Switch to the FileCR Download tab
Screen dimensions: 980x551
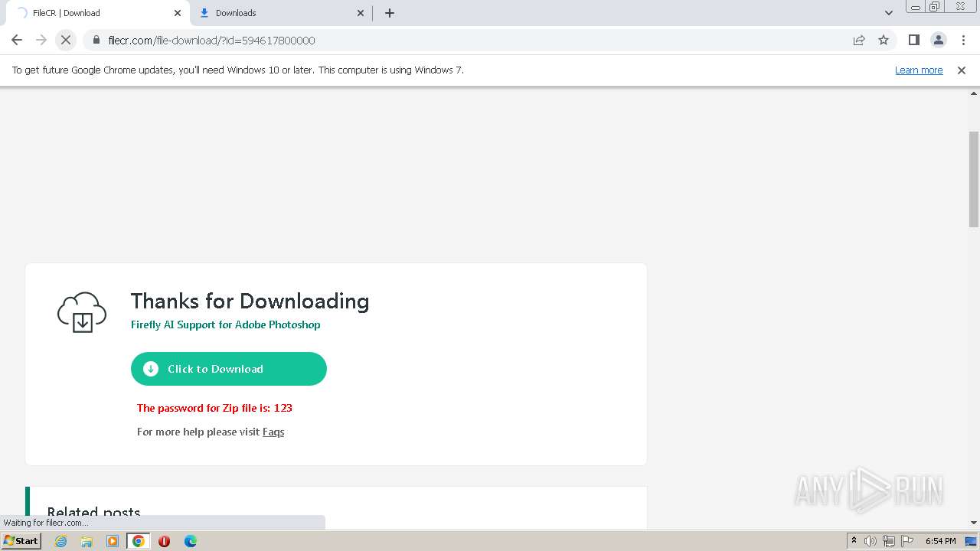click(x=98, y=13)
